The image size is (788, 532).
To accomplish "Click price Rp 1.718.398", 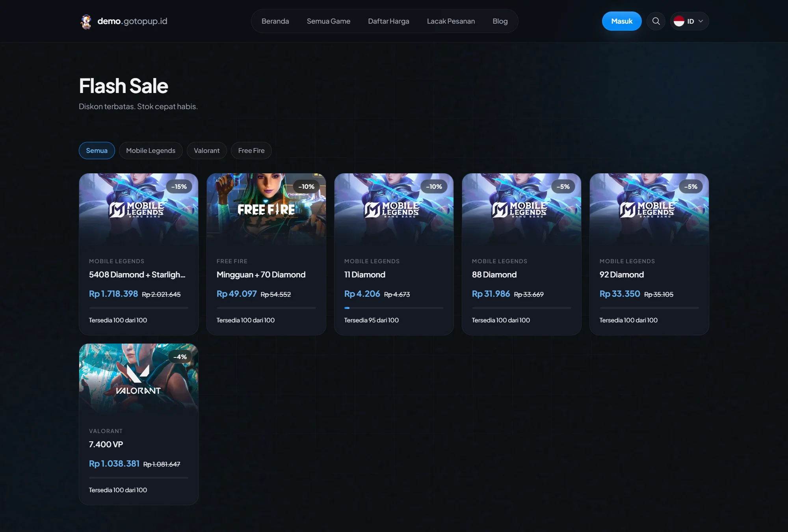I will (113, 294).
